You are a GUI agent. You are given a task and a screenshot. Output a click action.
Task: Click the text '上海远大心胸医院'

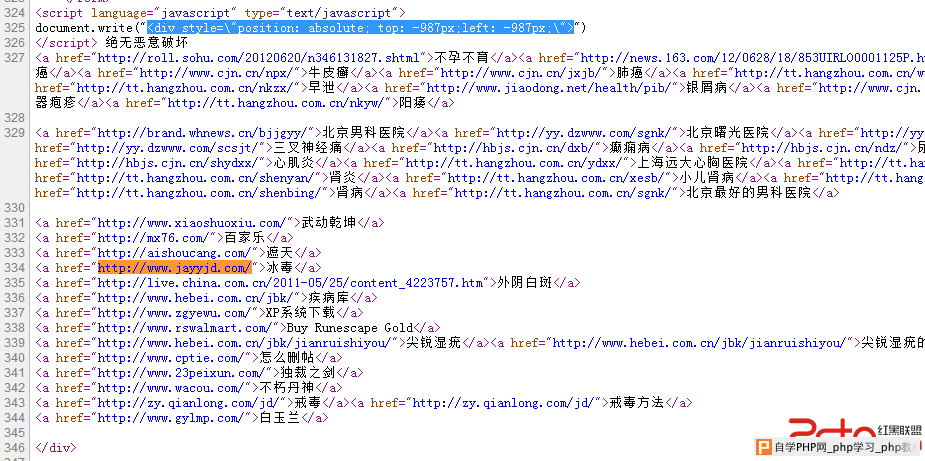point(692,163)
